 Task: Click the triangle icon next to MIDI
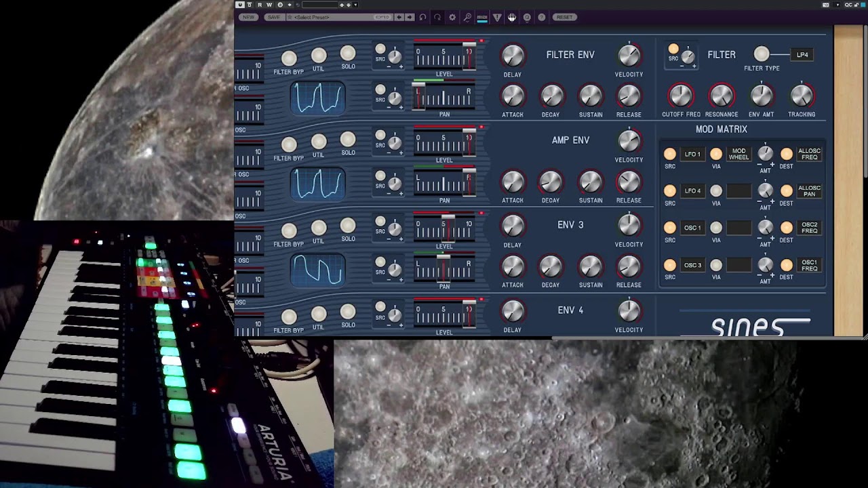tap(497, 17)
